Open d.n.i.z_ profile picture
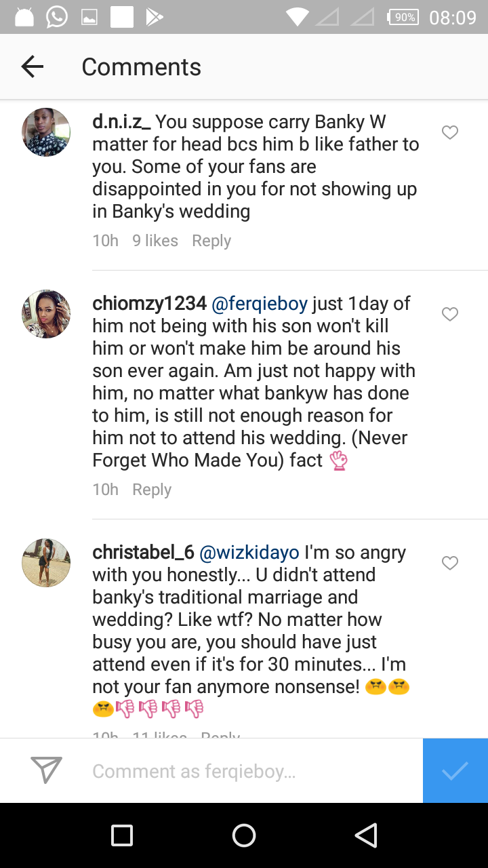Screen dimensions: 488x868 [x=46, y=132]
